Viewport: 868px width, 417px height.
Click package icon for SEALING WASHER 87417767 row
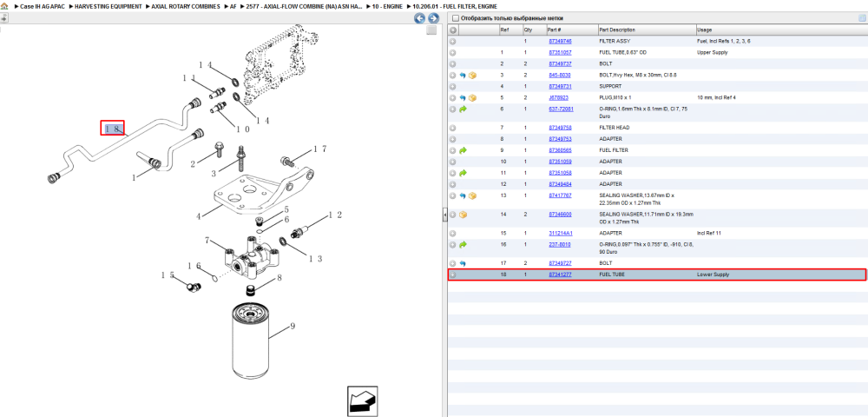click(x=472, y=195)
